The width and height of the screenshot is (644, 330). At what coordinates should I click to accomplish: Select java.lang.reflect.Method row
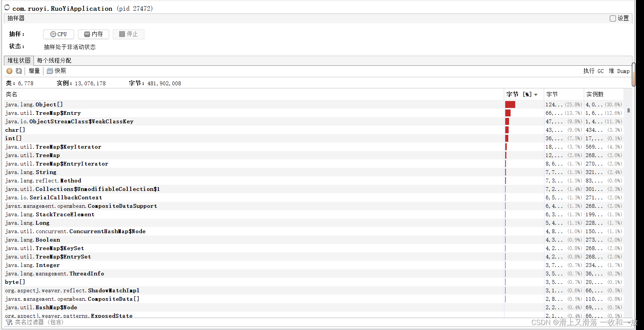[x=314, y=181]
